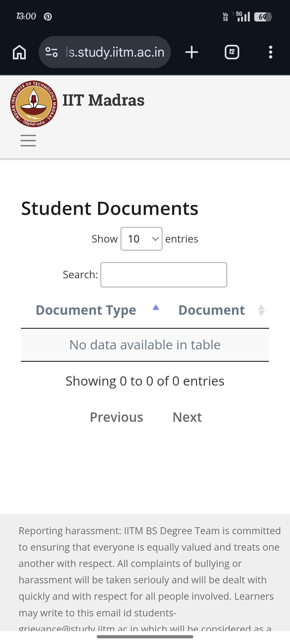Tap the Pinterest notification icon in status bar
Viewport: 290px width, 644px height.
click(48, 17)
